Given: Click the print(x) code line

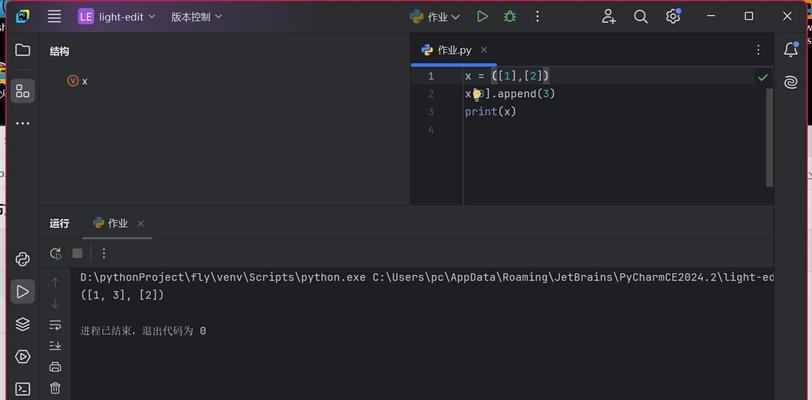Looking at the screenshot, I should 490,112.
